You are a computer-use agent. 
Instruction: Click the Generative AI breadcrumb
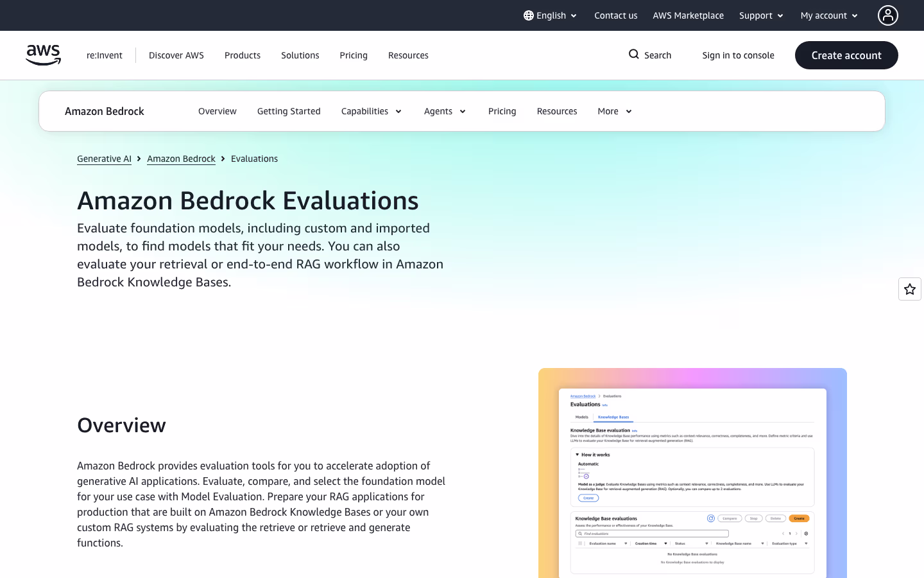pyautogui.click(x=104, y=159)
